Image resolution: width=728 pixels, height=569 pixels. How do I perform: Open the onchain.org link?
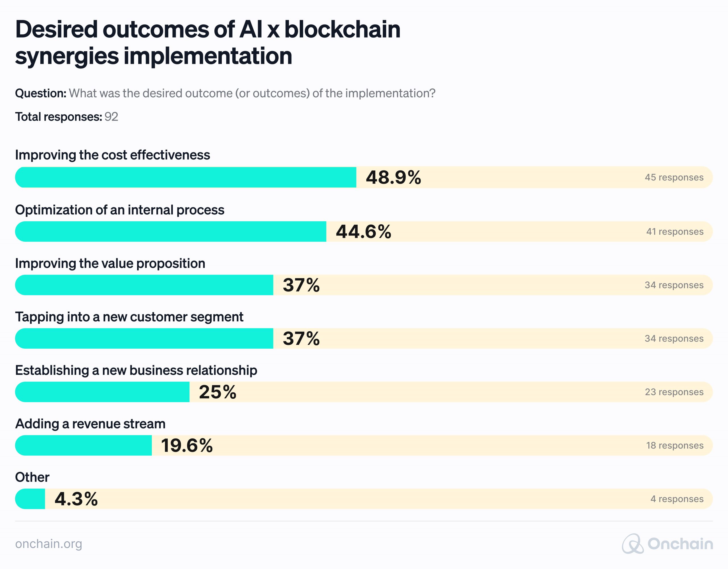pos(49,544)
